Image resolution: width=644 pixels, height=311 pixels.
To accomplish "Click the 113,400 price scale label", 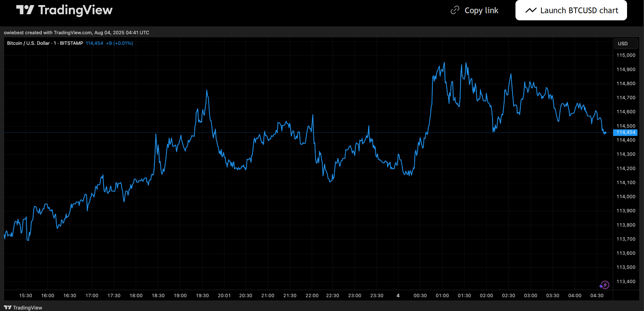I will (x=626, y=282).
